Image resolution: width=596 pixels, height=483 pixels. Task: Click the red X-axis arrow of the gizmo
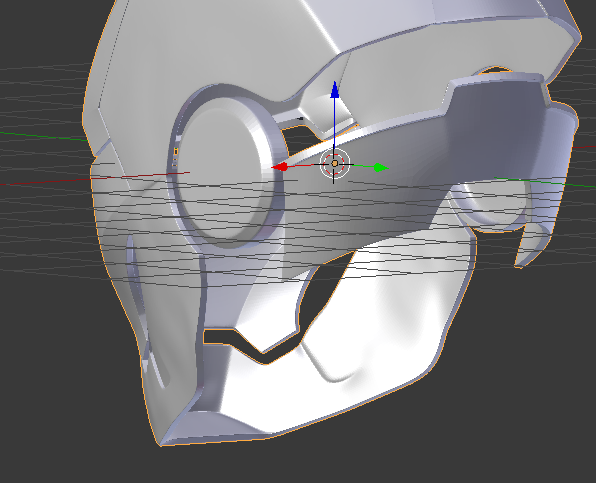(x=279, y=167)
